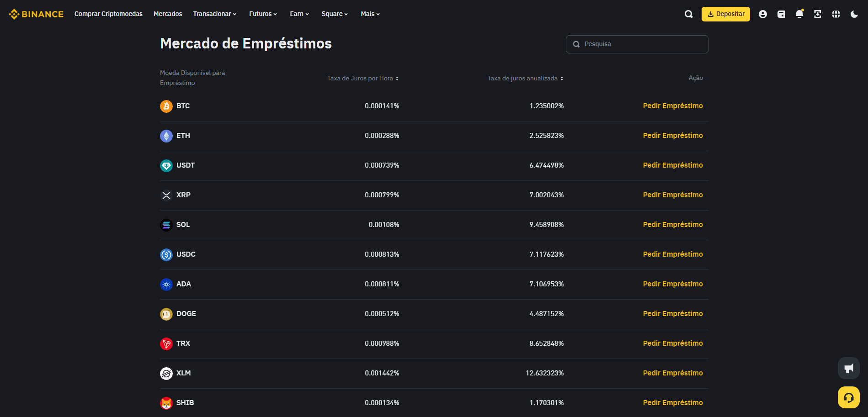Click Pedir Empréstimo for XRP
The width and height of the screenshot is (868, 417).
coord(673,195)
